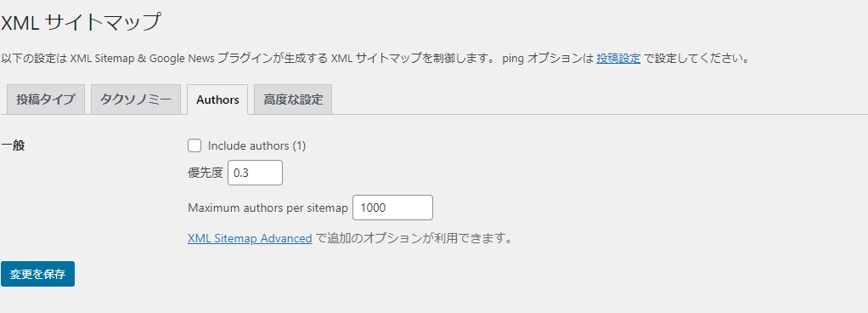Click the "以下の設定は" description opening text
The image size is (868, 313).
point(34,58)
